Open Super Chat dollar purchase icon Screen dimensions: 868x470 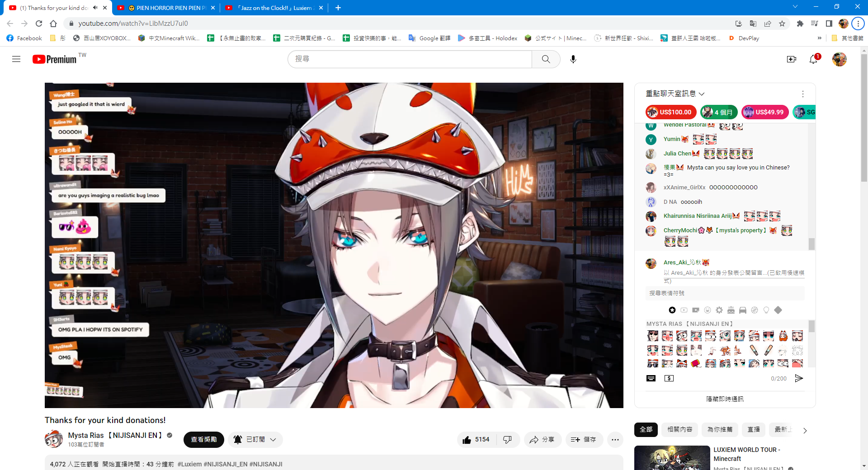(669, 378)
